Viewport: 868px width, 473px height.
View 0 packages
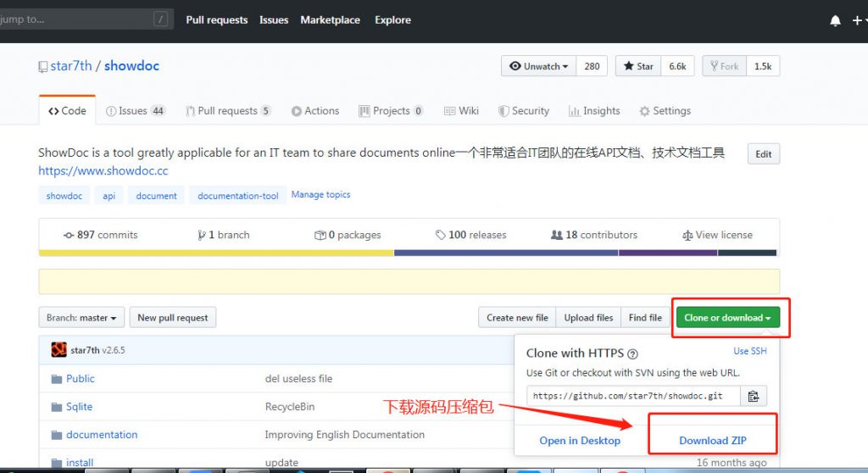[x=348, y=235]
